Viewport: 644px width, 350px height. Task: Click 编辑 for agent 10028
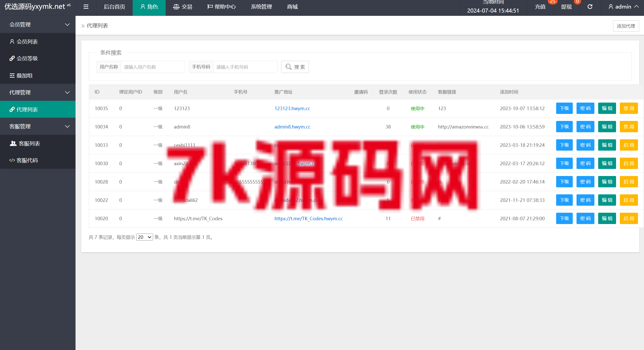click(607, 182)
